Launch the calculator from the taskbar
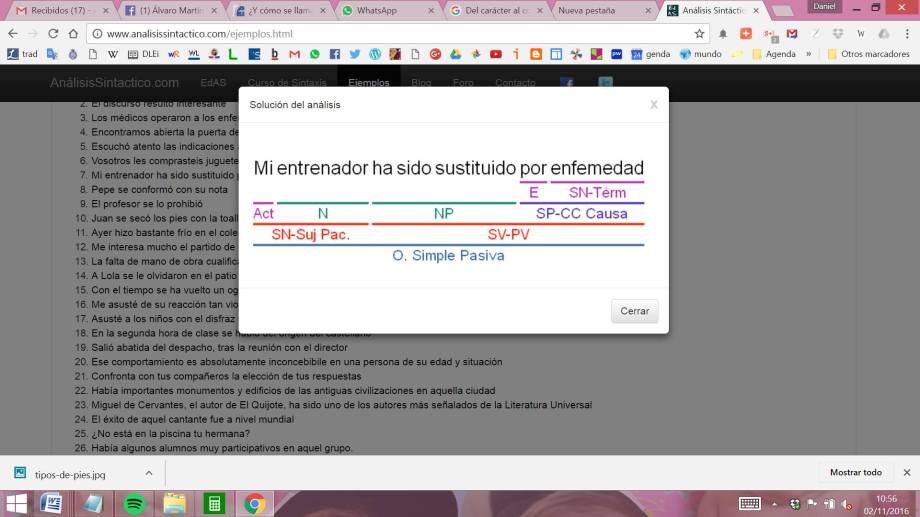The width and height of the screenshot is (920, 517). pyautogui.click(x=213, y=503)
